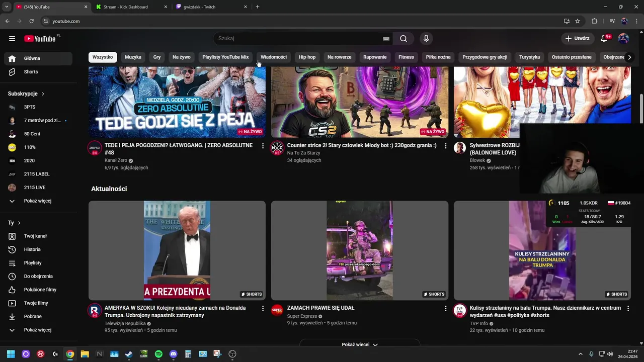
Task: Select the Playlisty YouTube Mix chip
Action: click(225, 57)
